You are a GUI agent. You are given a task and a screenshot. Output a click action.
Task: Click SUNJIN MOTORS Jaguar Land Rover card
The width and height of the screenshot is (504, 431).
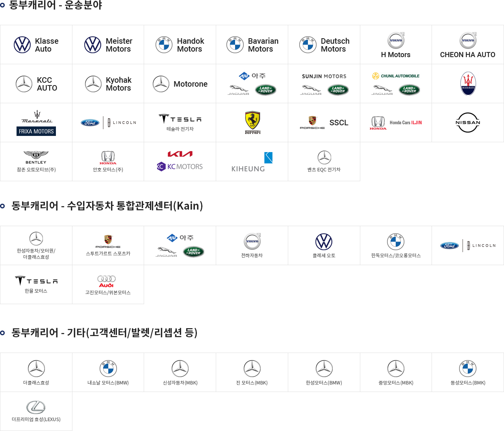click(x=324, y=84)
